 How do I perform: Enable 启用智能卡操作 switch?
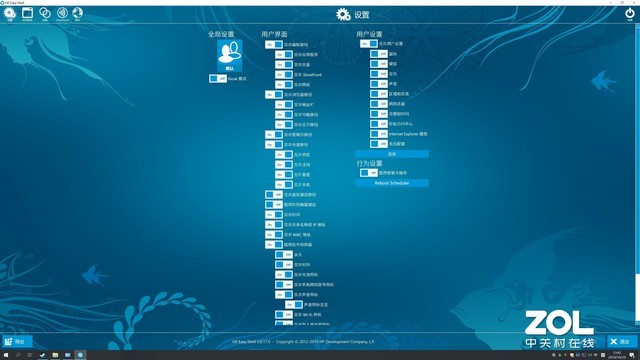(x=369, y=173)
